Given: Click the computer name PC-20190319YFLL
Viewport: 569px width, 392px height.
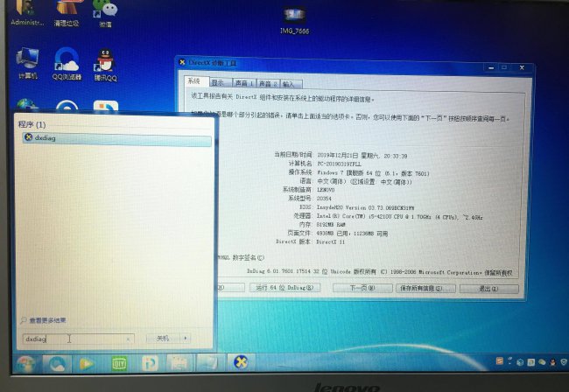Looking at the screenshot, I should point(340,164).
